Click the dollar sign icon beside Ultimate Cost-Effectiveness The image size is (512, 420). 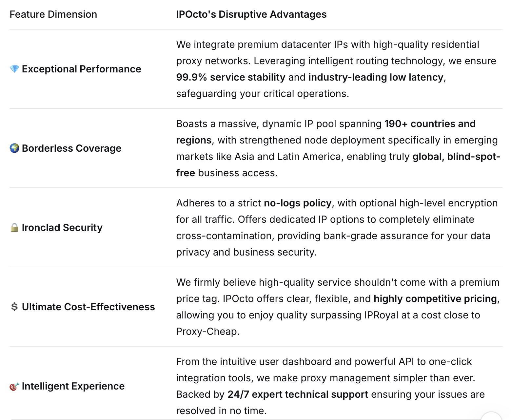coord(14,307)
